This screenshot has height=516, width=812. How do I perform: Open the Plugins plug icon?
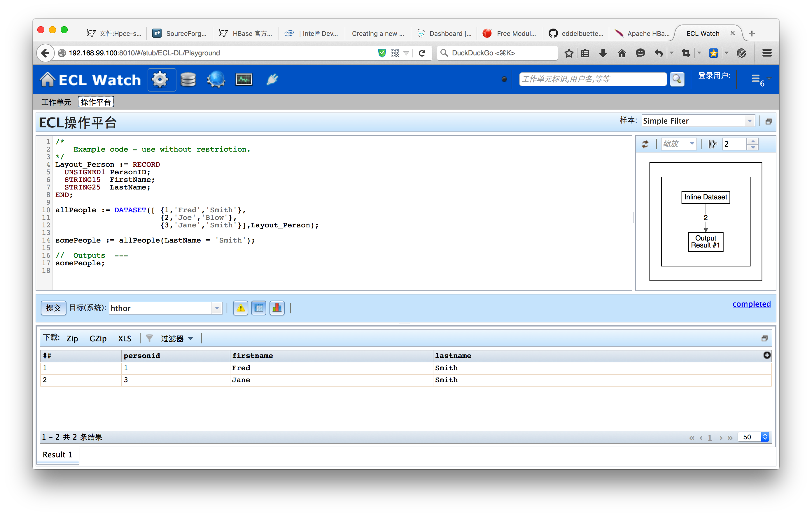point(272,80)
